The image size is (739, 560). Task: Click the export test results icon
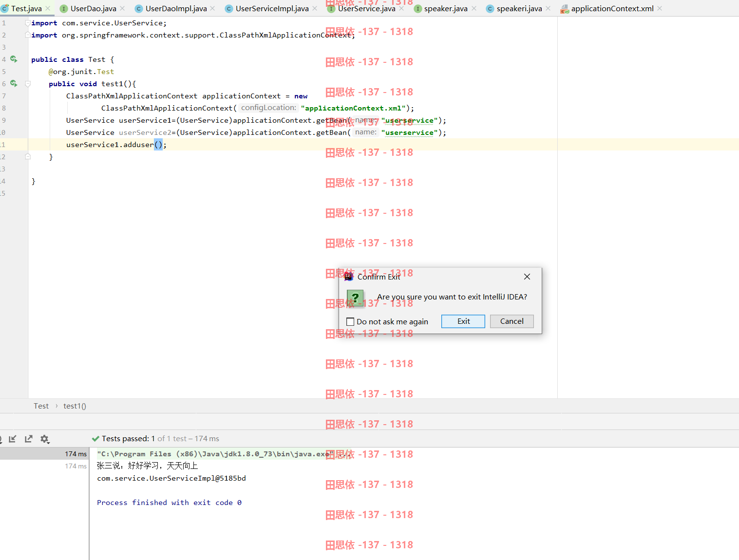(29, 439)
